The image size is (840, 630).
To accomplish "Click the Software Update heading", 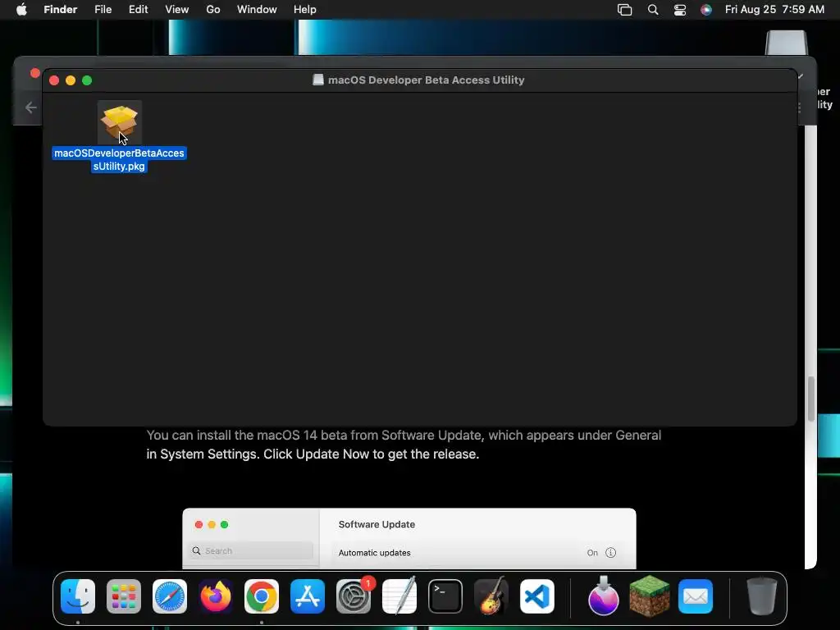I will click(377, 524).
